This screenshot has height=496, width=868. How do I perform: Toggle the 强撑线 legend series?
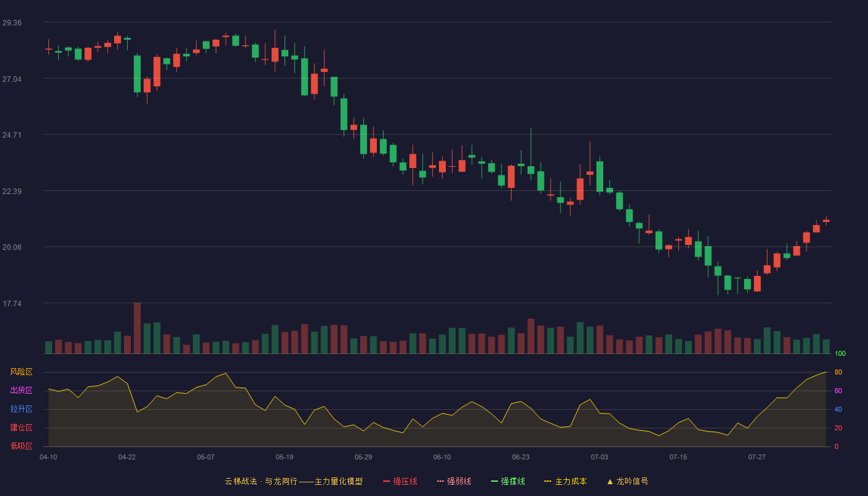pos(508,481)
